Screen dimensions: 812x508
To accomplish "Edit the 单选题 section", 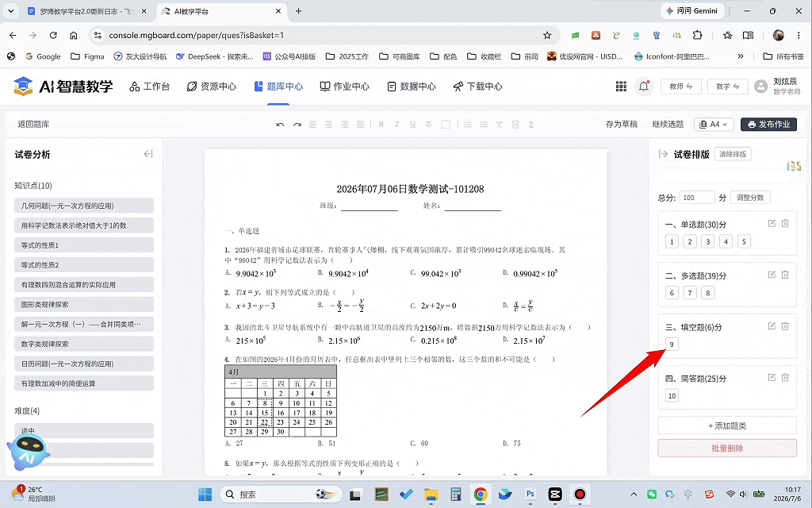I will 772,223.
